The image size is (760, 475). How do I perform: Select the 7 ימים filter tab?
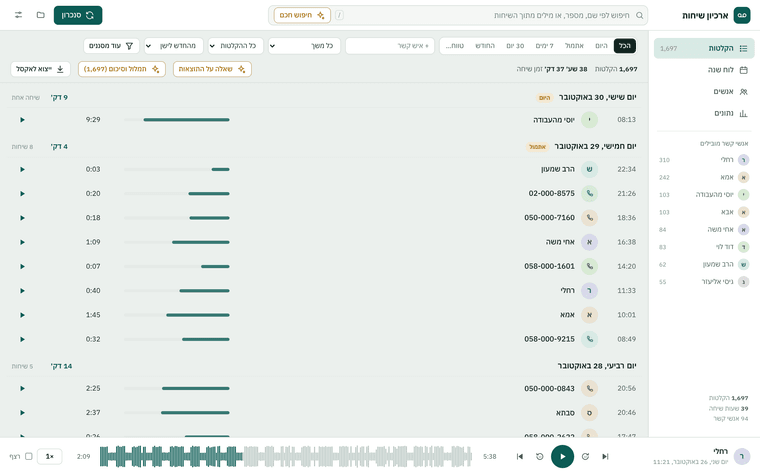point(544,46)
